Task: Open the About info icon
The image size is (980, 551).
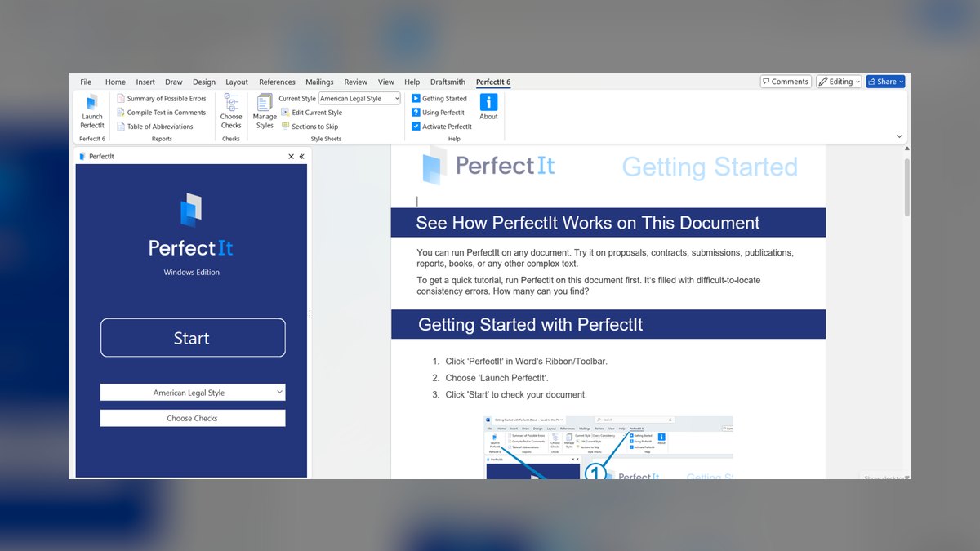Action: point(488,107)
